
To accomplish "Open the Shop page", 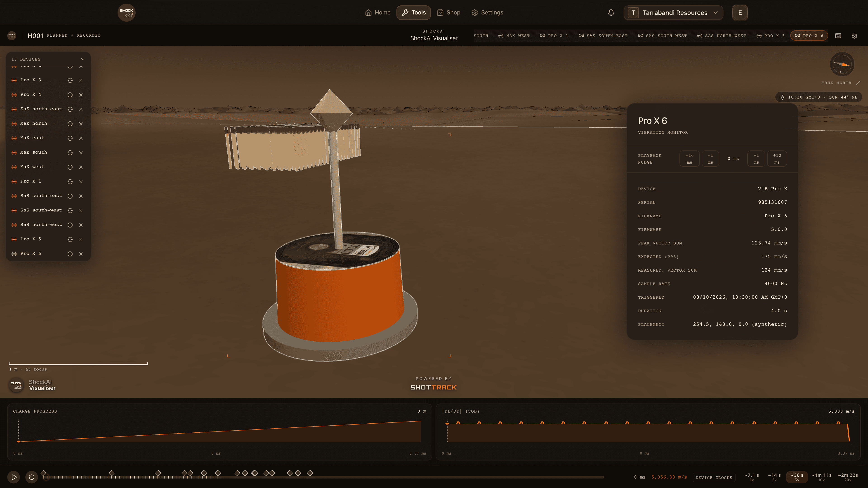I will (448, 12).
